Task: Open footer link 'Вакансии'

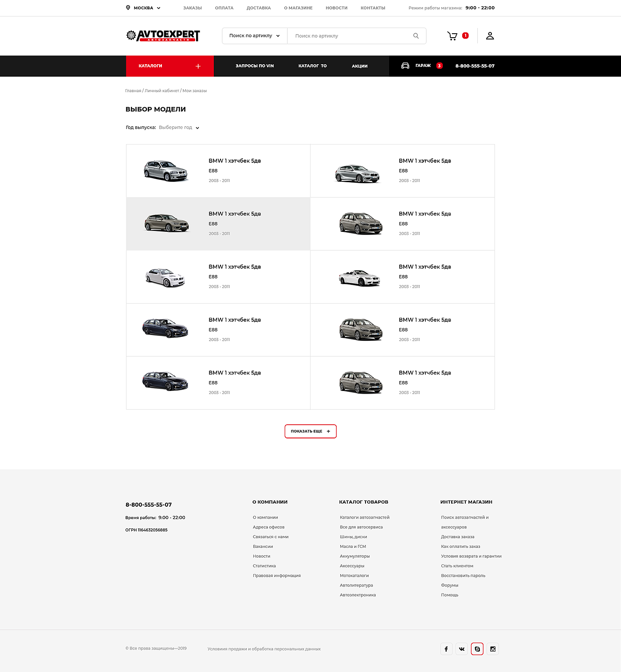Action: (x=263, y=547)
